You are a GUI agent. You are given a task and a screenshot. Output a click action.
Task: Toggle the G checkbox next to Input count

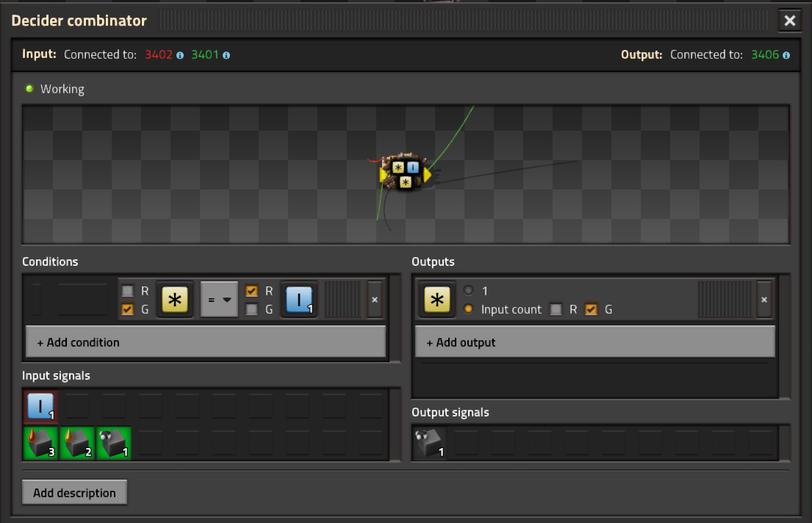coord(591,309)
